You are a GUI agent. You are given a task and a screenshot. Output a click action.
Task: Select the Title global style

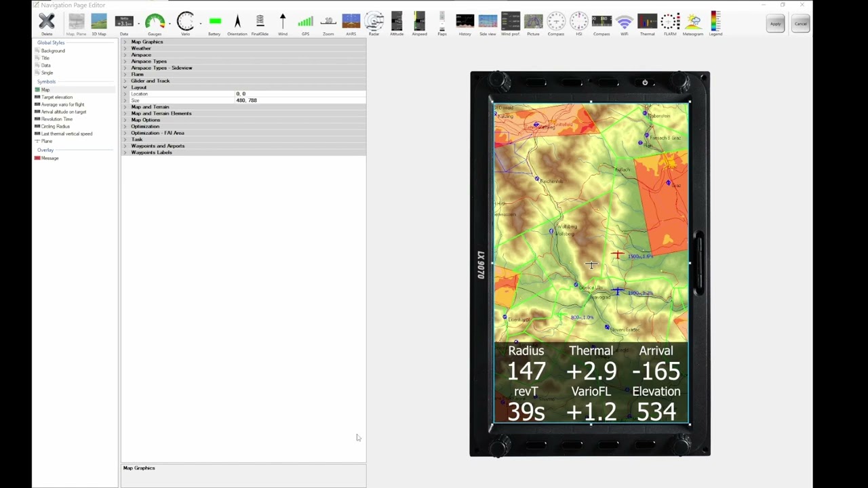coord(45,58)
